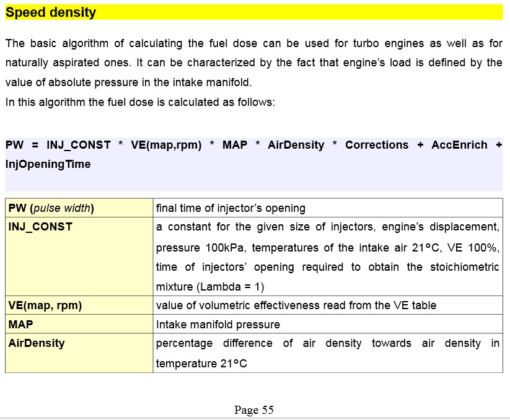510x420 pixels.
Task: Click "VE(map,rpm)" in the formula line
Action: point(166,145)
